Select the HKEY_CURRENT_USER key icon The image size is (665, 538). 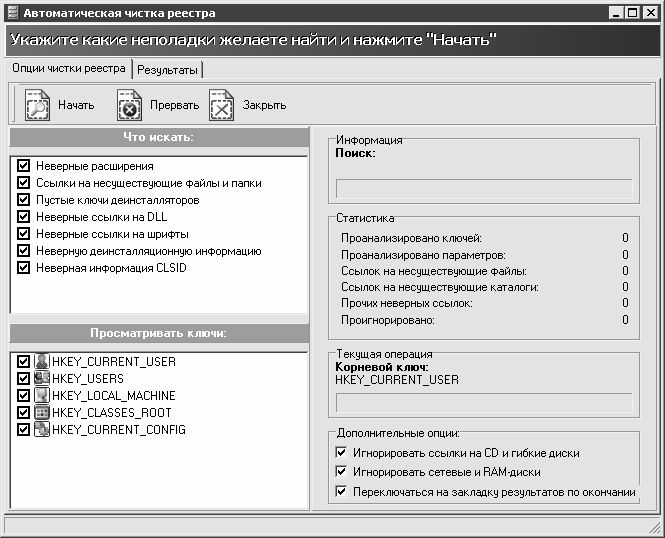(x=42, y=361)
